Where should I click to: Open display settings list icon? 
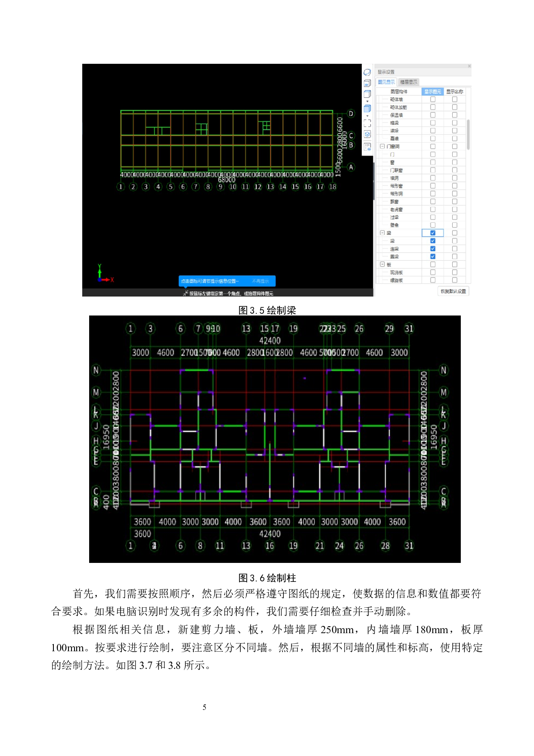point(367,147)
